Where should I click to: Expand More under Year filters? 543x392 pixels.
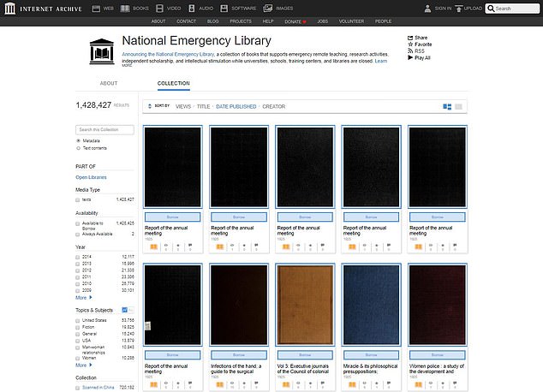coord(84,298)
